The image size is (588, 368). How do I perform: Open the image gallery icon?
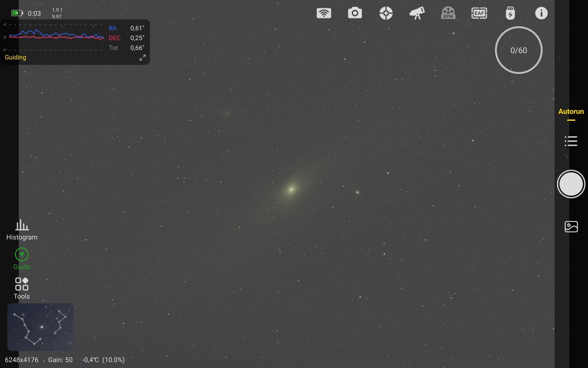tap(571, 227)
